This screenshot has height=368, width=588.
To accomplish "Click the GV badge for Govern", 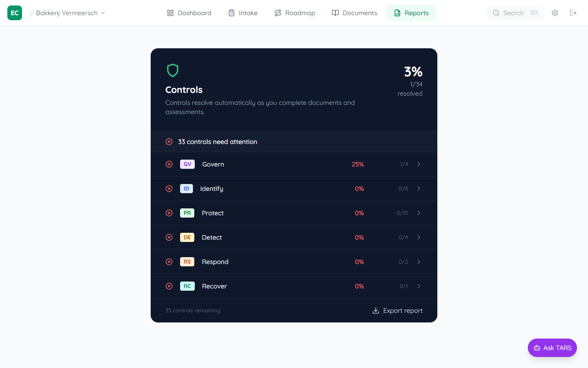I will [187, 164].
